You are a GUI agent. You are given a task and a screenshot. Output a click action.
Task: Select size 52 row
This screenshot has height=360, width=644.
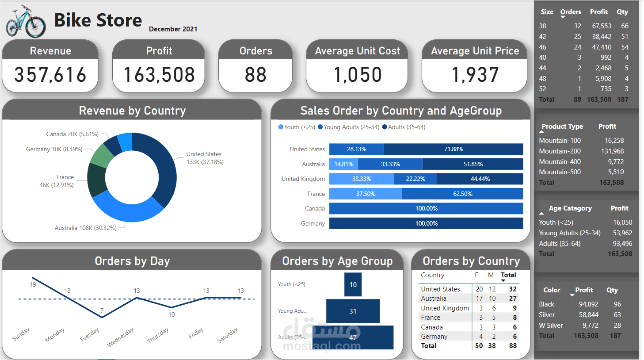[x=584, y=89]
